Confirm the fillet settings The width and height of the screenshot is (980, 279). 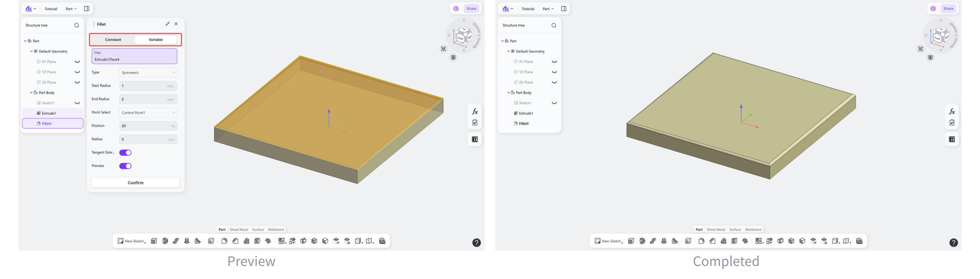click(x=136, y=183)
